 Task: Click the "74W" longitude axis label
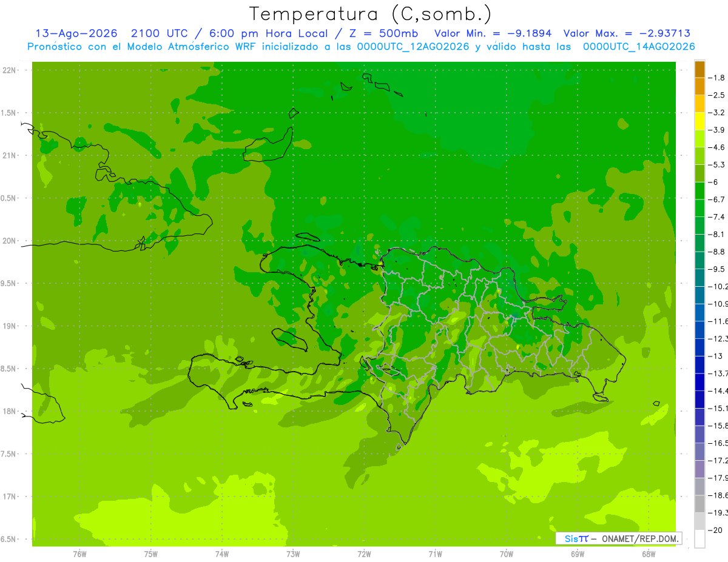tap(222, 554)
